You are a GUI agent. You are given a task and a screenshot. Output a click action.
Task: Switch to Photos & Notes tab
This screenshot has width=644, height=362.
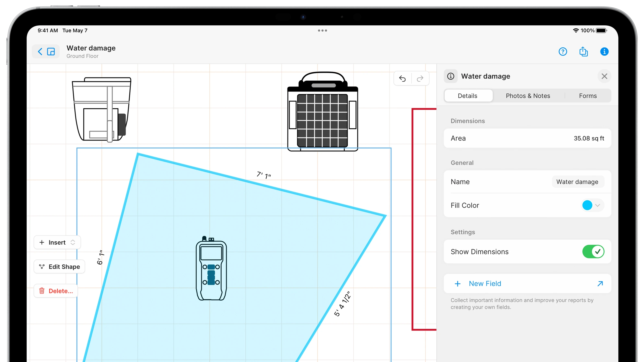528,96
